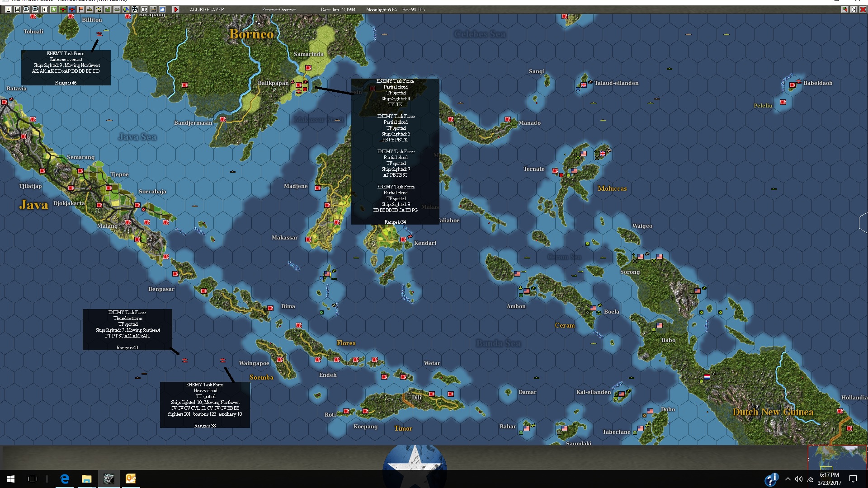Click the save game disk icon
This screenshot has height=488, width=868.
(x=9, y=9)
